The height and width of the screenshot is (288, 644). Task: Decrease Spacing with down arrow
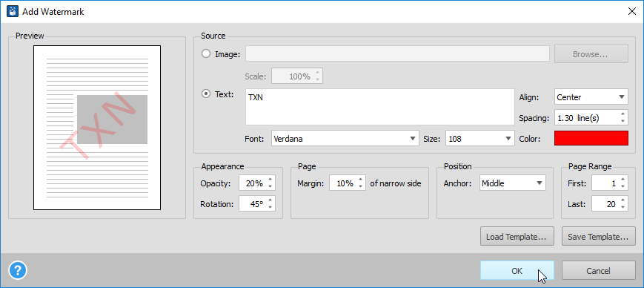click(623, 122)
